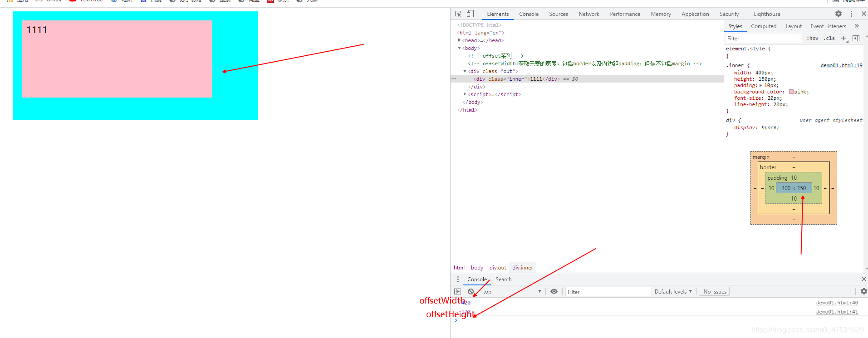Click the 400 × 150 content box
868x338 pixels.
794,188
